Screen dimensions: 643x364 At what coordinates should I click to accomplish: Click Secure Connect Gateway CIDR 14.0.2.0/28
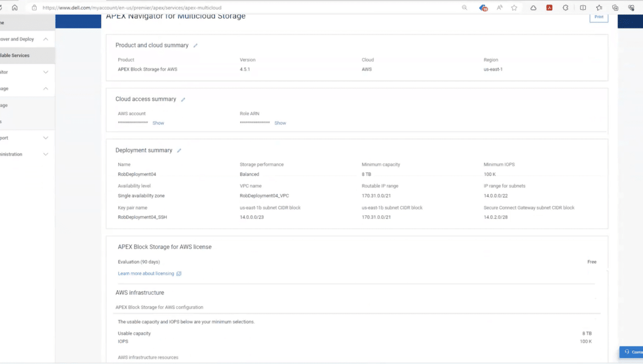[495, 217]
